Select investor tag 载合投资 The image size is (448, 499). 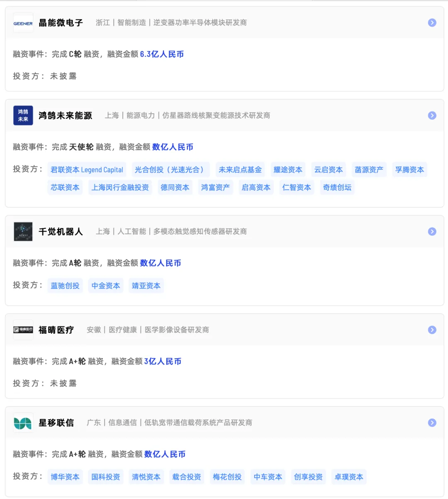pos(187,477)
